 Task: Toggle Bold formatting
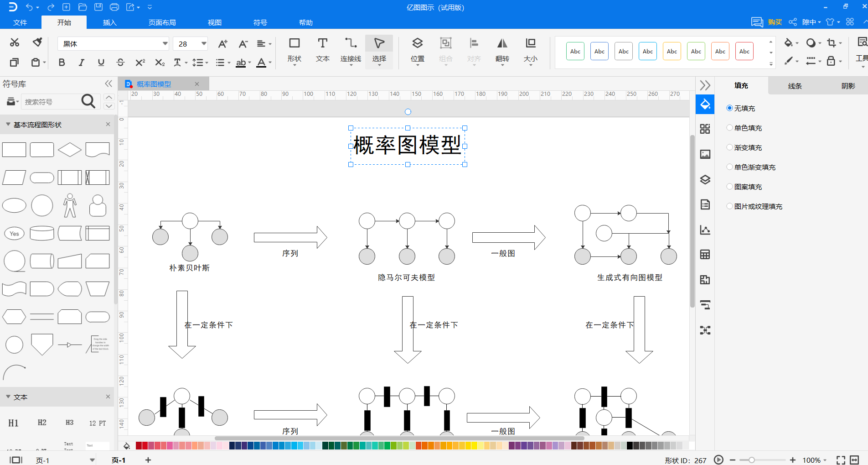click(62, 63)
